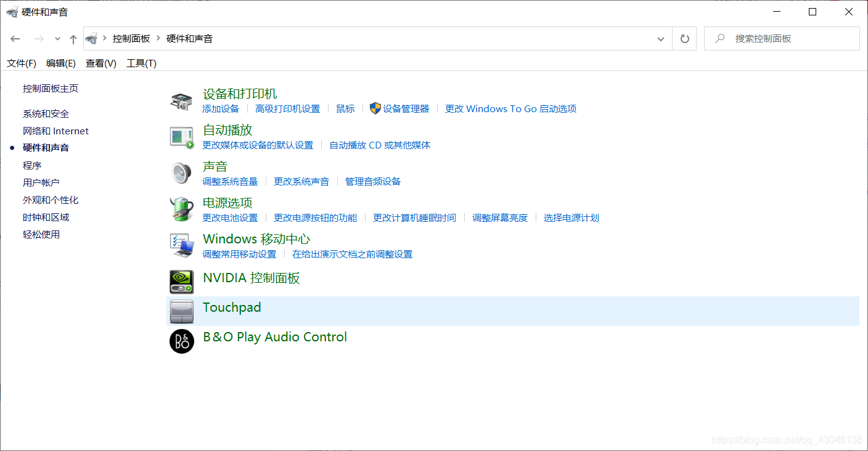Click the 鼠标 link
The height and width of the screenshot is (451, 868).
coord(346,108)
